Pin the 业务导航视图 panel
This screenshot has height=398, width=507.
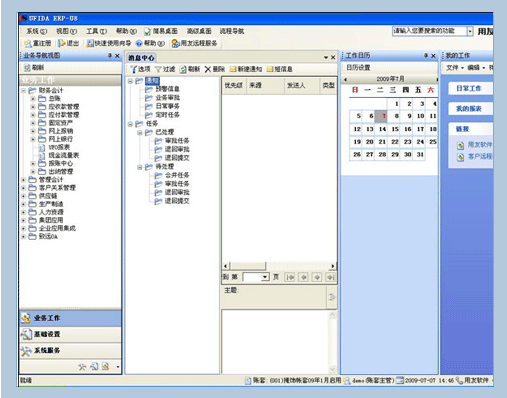[x=110, y=56]
